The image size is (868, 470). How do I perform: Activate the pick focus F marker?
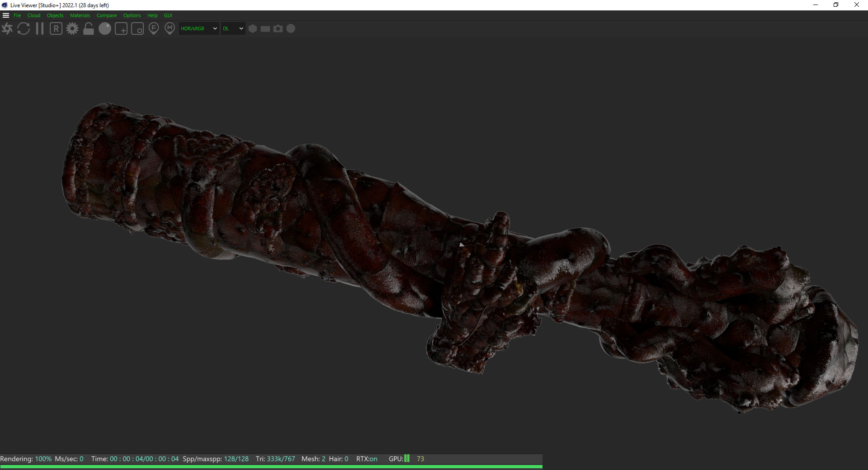tap(154, 29)
